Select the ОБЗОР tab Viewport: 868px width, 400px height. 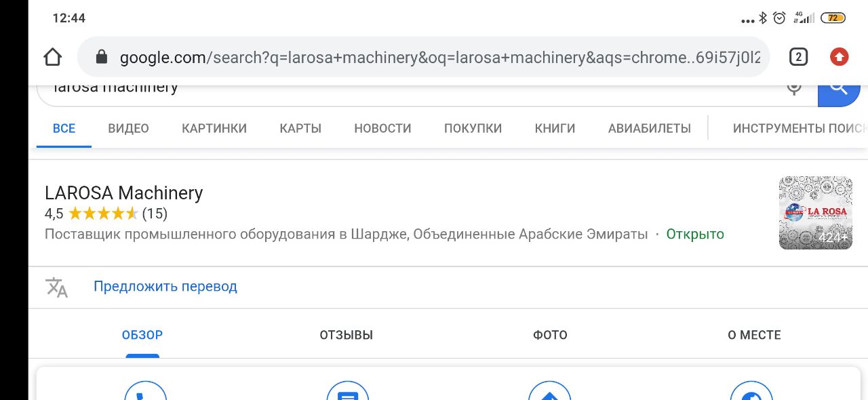coord(142,335)
